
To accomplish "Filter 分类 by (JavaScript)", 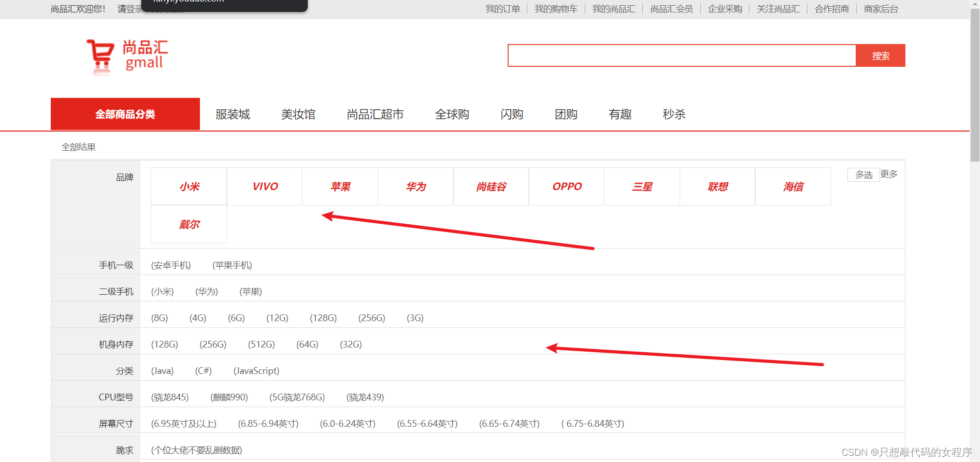I will pos(256,371).
